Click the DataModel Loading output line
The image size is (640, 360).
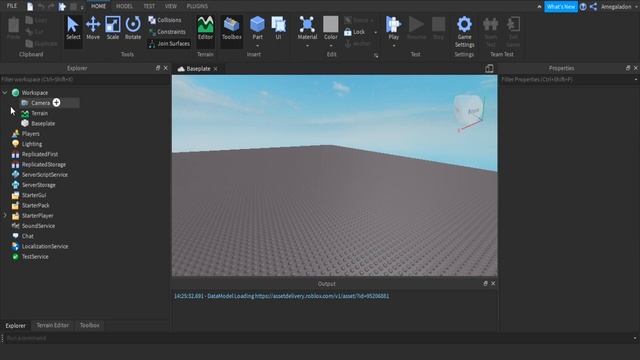pyautogui.click(x=282, y=296)
